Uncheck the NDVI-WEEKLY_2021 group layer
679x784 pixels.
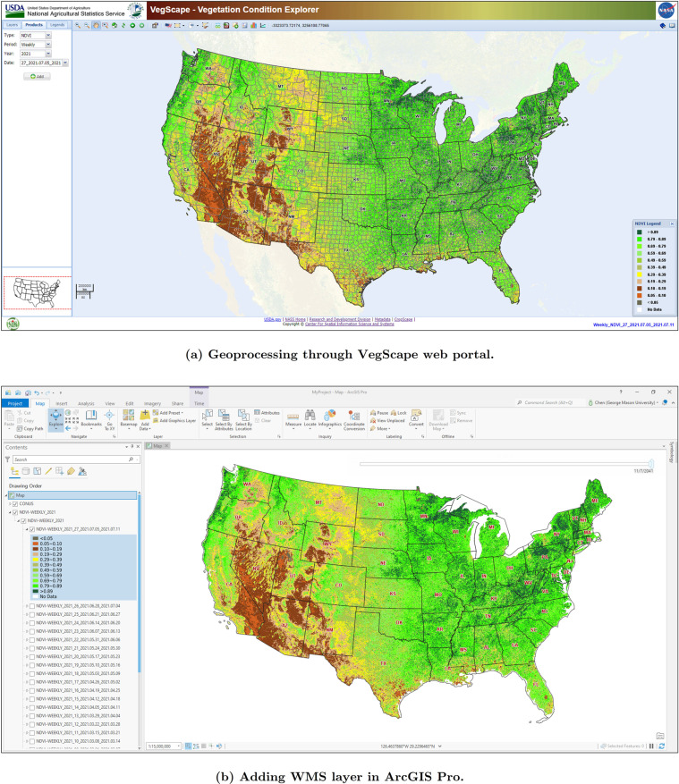click(x=15, y=512)
